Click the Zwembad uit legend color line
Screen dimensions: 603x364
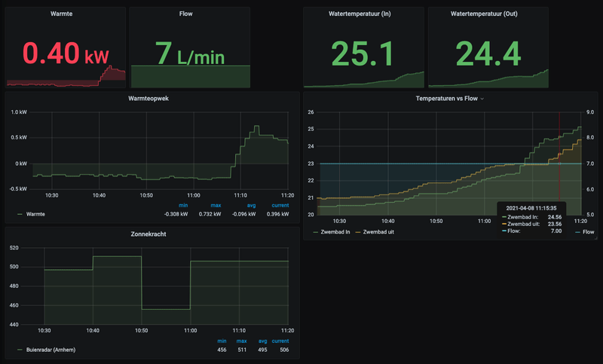click(358, 232)
